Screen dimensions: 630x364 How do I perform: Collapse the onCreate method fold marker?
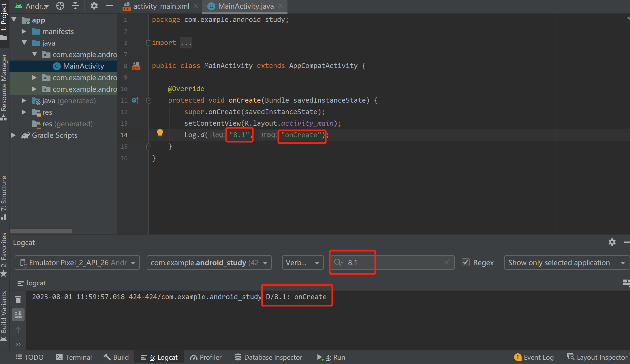point(149,101)
